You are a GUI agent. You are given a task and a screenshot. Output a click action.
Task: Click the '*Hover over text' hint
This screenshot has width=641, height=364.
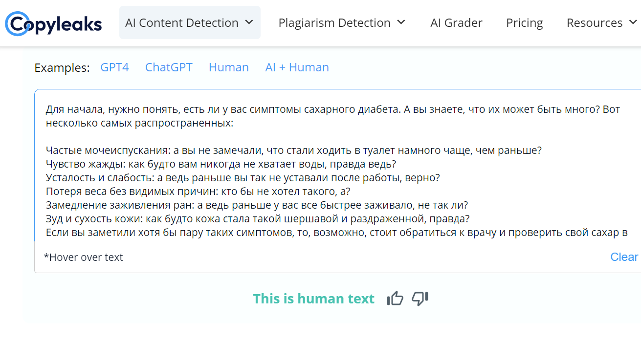(x=84, y=257)
